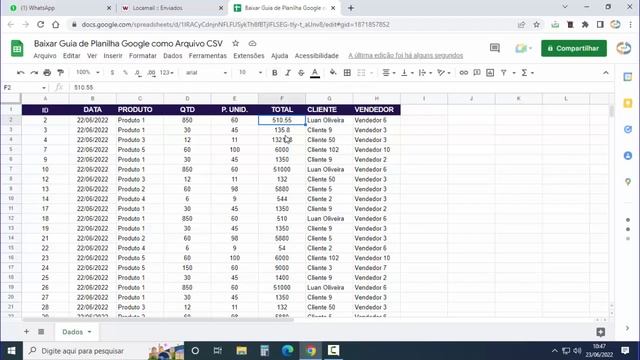
Task: Open the Inserir menu
Action: pos(113,56)
